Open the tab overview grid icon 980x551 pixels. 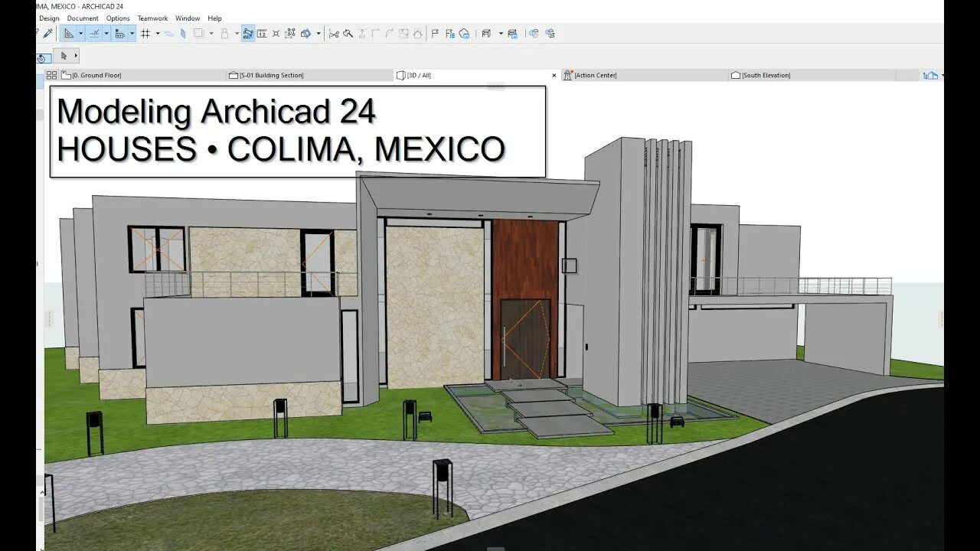click(51, 75)
